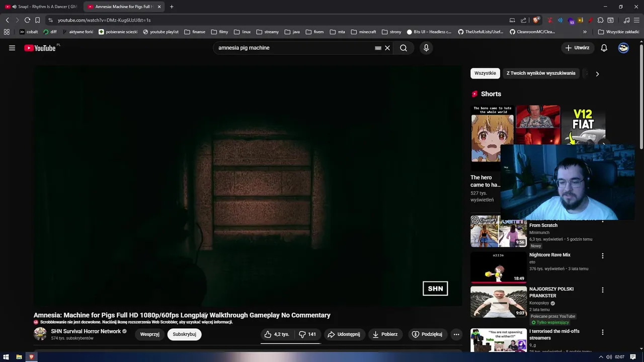Click the Wesprzyj button
The image size is (644, 362).
click(x=149, y=334)
